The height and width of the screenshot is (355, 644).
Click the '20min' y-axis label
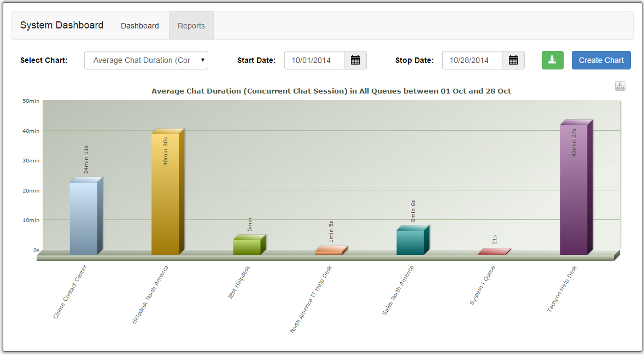pos(31,191)
